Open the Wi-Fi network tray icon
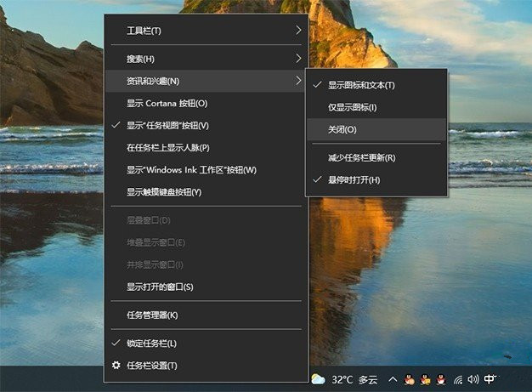This screenshot has width=532, height=392. click(458, 379)
